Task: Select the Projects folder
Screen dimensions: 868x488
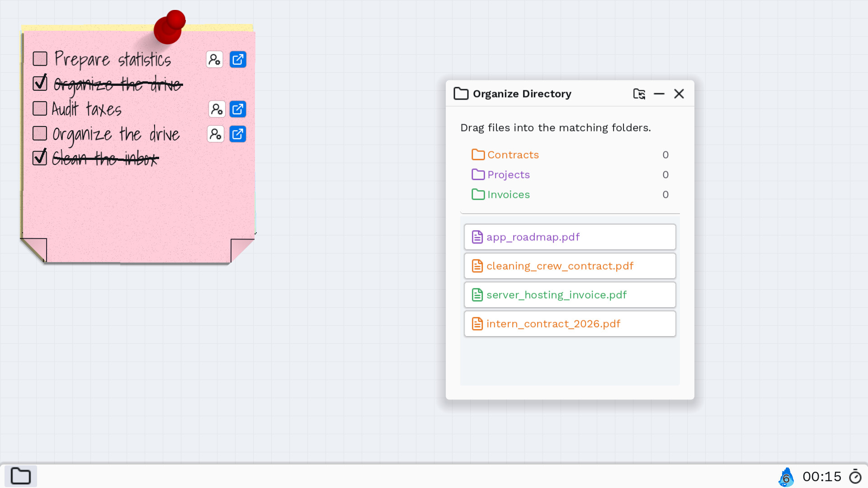Action: pyautogui.click(x=570, y=174)
